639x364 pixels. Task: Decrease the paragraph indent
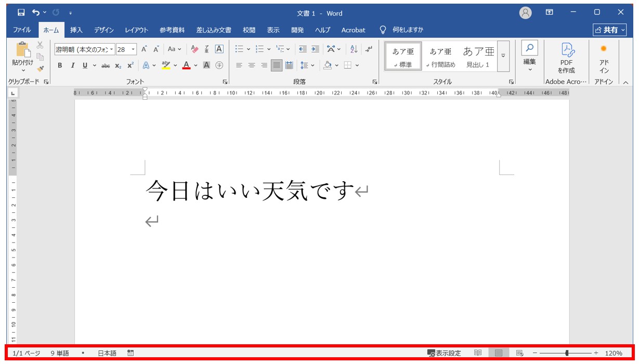pyautogui.click(x=303, y=49)
